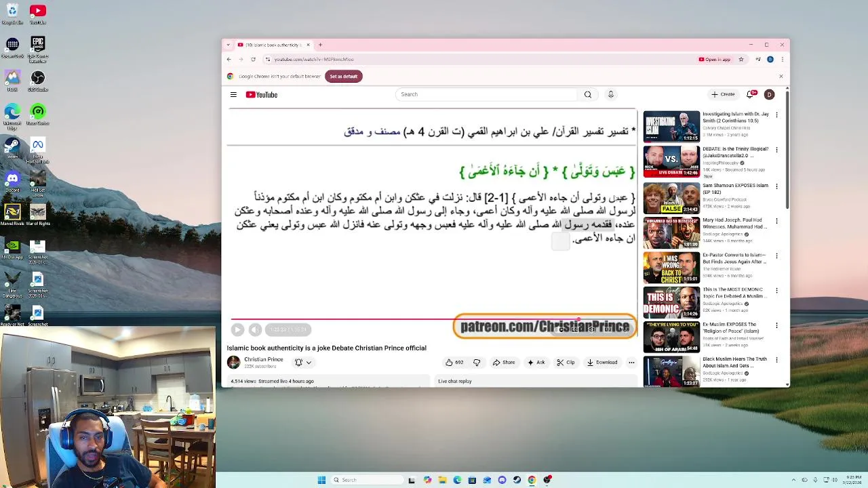Open YouTube desktop shortcut icon
The image size is (868, 488).
pyautogui.click(x=38, y=14)
